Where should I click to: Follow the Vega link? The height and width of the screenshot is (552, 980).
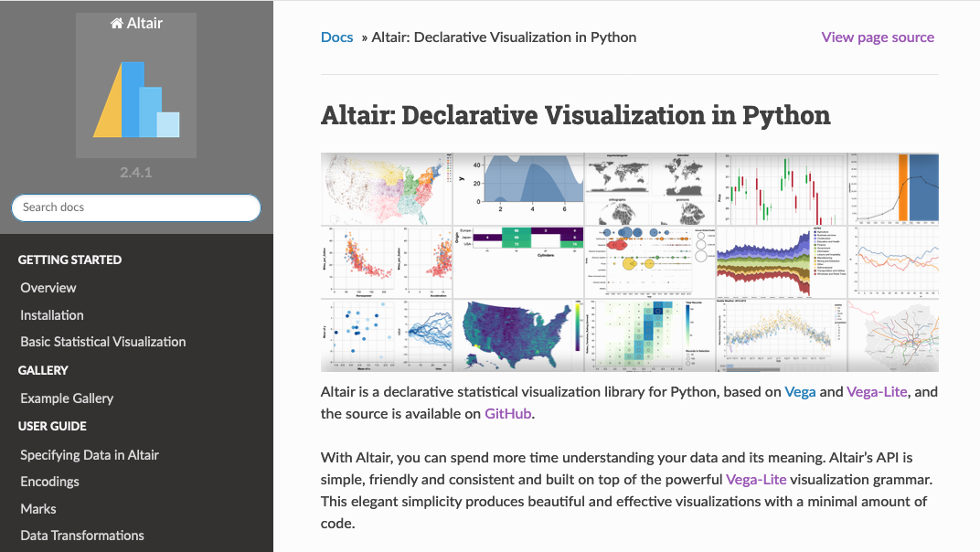click(x=800, y=392)
